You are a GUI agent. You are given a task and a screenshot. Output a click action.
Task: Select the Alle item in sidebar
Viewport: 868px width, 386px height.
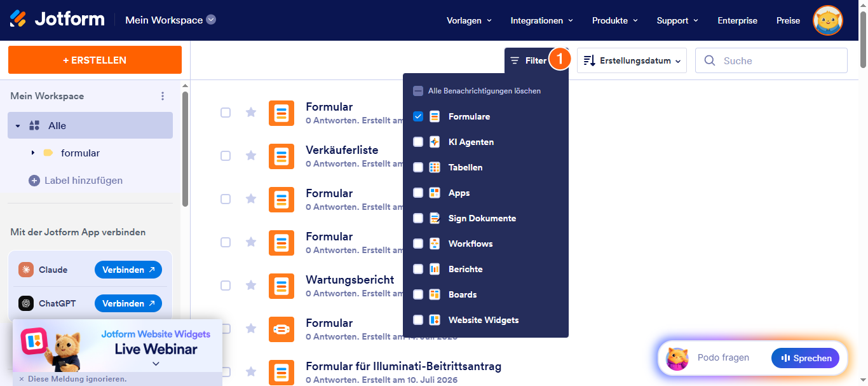pyautogui.click(x=90, y=125)
